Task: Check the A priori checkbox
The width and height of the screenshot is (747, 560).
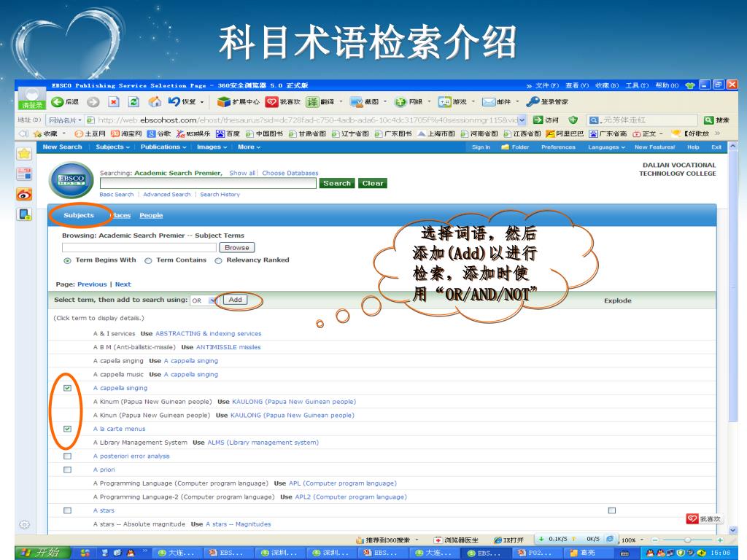Action: (68, 470)
